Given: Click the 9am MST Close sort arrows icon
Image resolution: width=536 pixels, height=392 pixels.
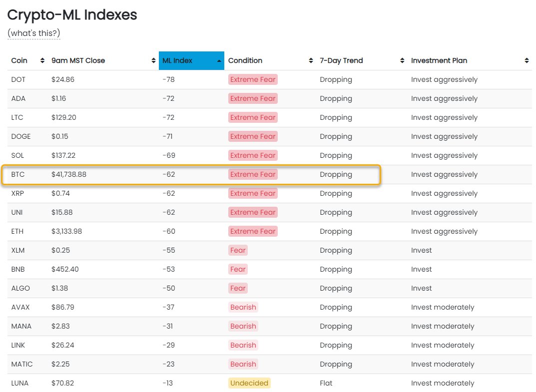Looking at the screenshot, I should [153, 60].
